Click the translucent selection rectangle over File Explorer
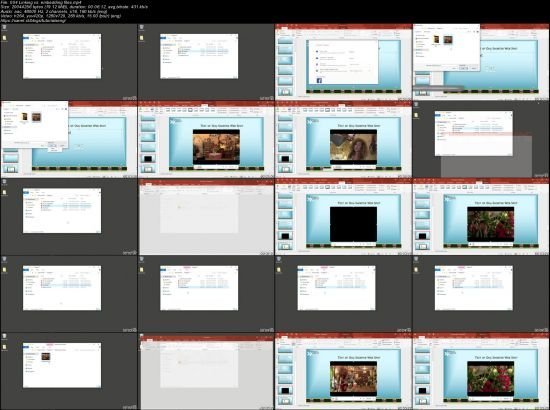This screenshot has height=410, width=550. (x=486, y=155)
